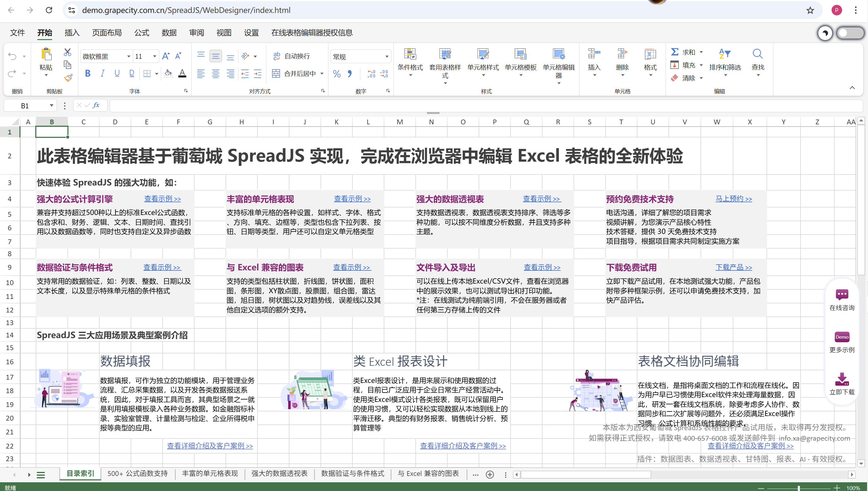Switch to the 视图 tab
The height and width of the screenshot is (491, 868).
pyautogui.click(x=224, y=33)
